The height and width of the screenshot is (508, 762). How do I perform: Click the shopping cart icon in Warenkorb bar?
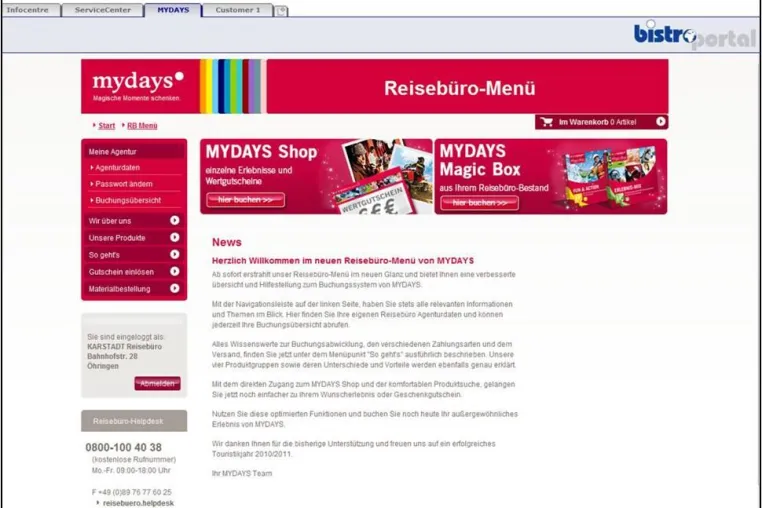pos(547,122)
